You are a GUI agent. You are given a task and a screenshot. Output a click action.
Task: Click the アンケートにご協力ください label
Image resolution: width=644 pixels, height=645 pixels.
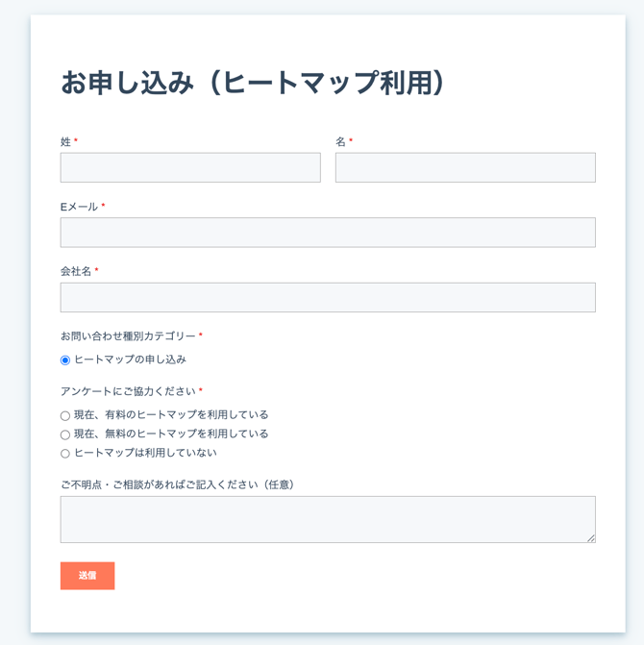[128, 391]
